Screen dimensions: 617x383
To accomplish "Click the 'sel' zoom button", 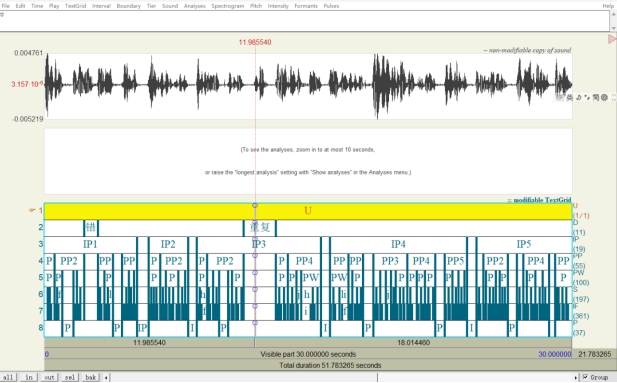I will (x=70, y=377).
